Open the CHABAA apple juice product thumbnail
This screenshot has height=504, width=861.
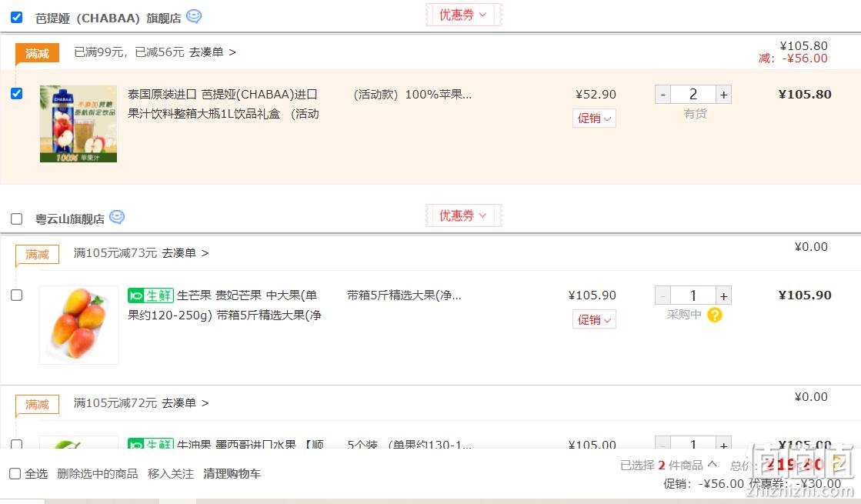78,124
